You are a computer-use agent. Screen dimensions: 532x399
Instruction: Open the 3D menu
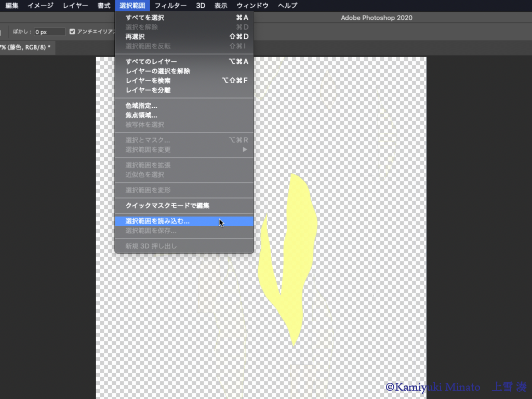coord(201,6)
